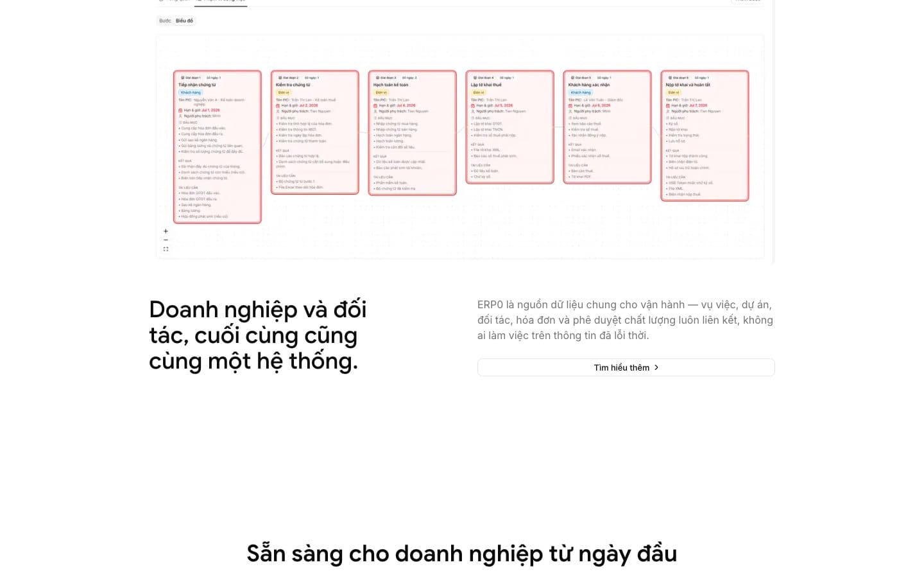Click the Khách hàng tag in Tiếp nhận chứng từ card

pos(191,92)
